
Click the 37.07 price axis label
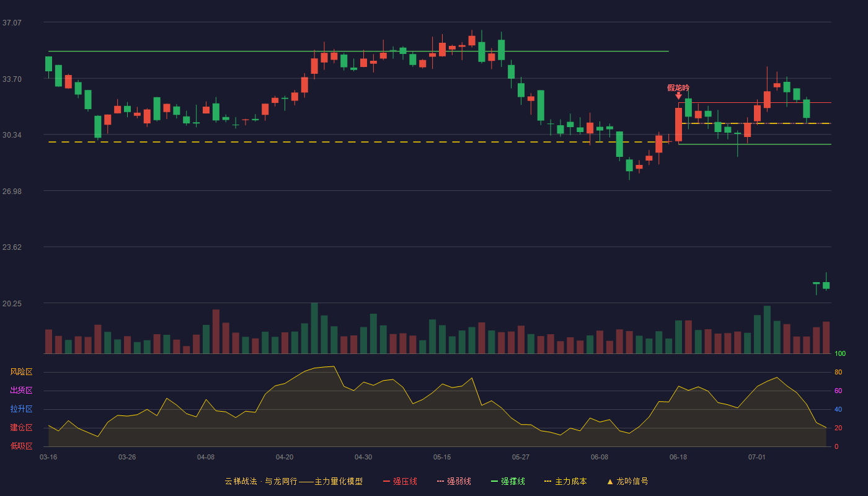click(x=12, y=23)
